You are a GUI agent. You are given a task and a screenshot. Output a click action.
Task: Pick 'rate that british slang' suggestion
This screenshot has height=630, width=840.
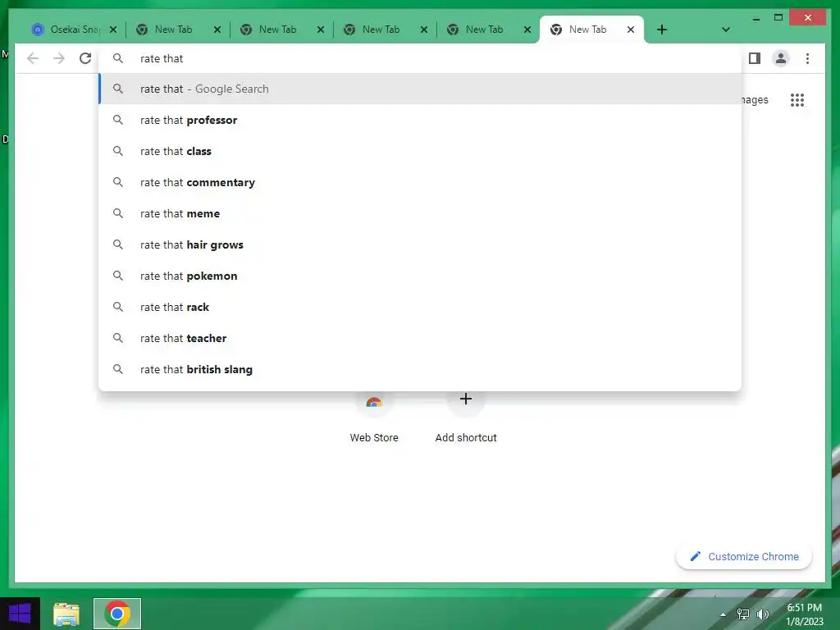[420, 369]
